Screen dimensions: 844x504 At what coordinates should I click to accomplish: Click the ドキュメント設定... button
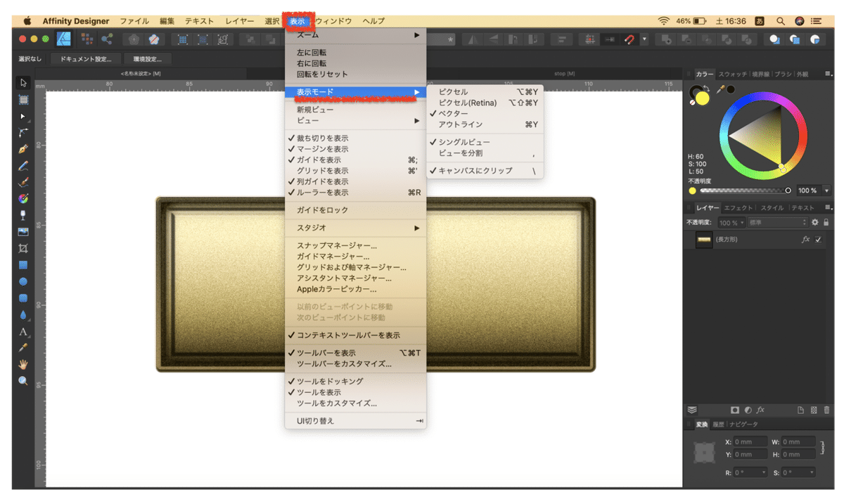[x=85, y=59]
